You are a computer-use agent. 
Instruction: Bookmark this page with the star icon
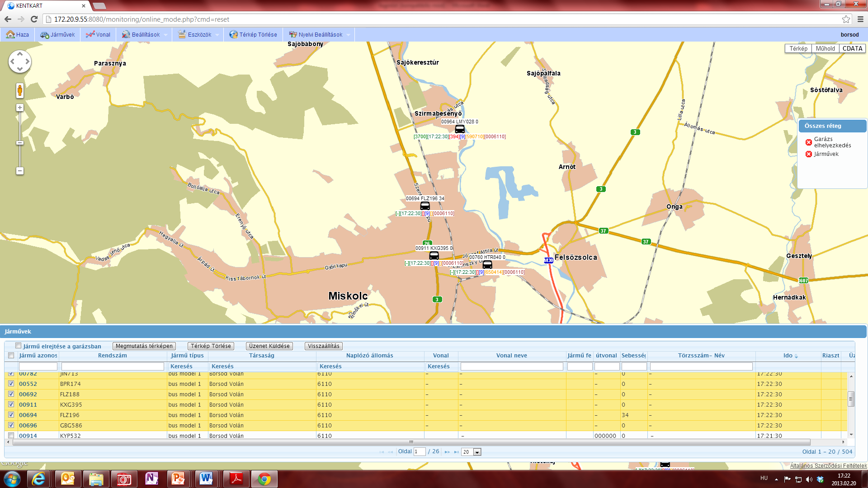[846, 19]
